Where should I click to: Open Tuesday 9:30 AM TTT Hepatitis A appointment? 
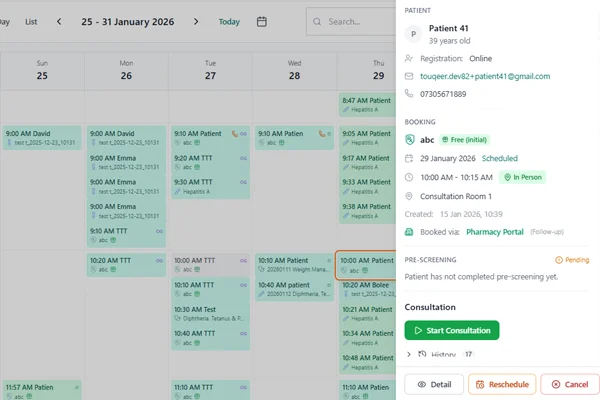(x=210, y=187)
